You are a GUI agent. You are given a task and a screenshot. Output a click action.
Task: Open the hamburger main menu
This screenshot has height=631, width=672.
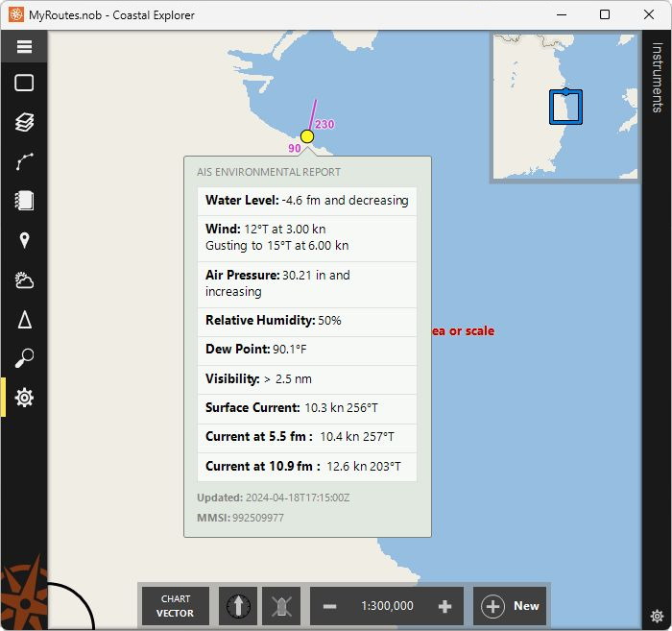click(x=24, y=46)
